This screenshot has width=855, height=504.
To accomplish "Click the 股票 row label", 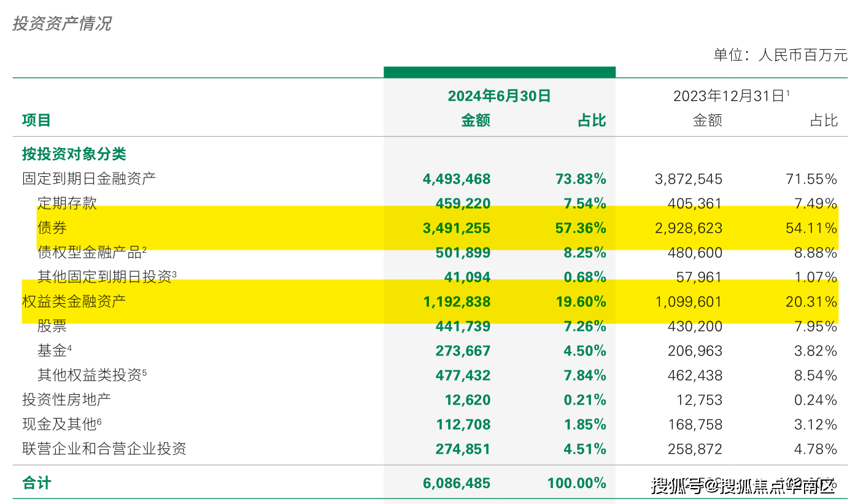I will coord(52,326).
